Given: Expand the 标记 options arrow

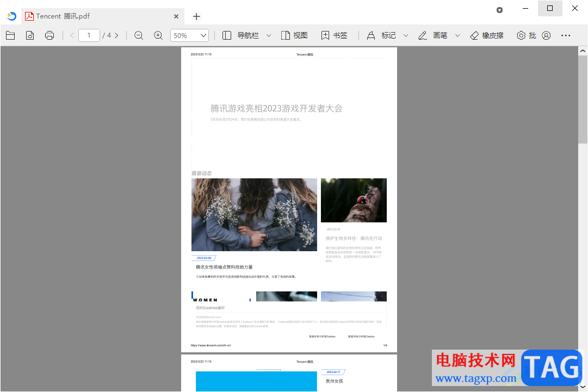Looking at the screenshot, I should click(x=406, y=35).
